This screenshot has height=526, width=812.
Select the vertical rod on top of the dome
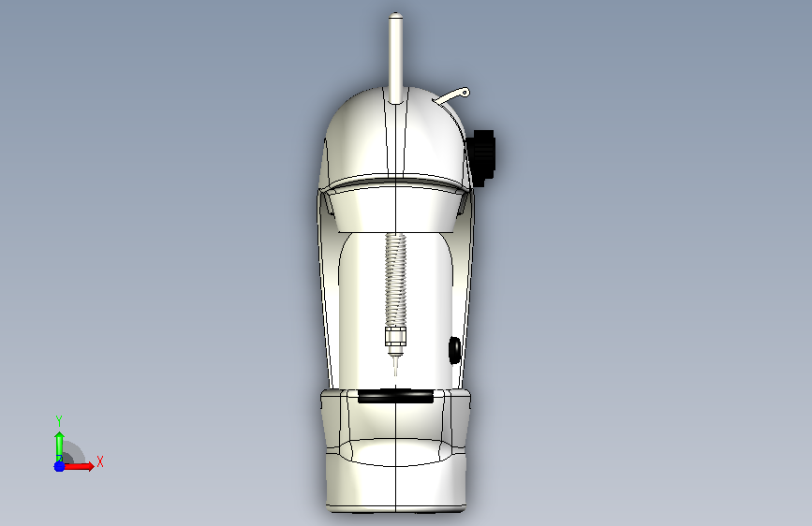point(395,57)
